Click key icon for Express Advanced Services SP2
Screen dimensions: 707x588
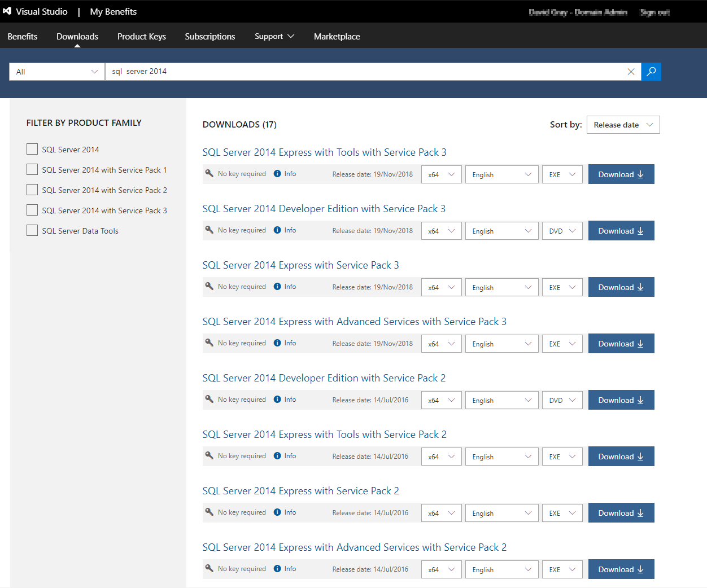[209, 568]
